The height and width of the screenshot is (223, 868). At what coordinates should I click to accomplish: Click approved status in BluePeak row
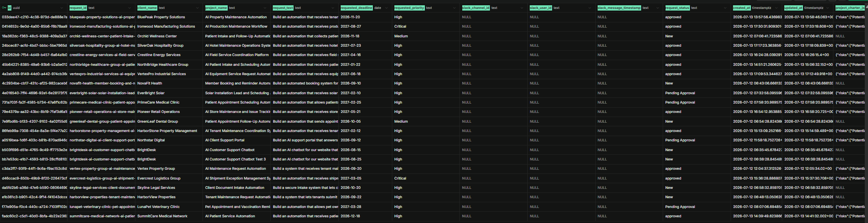tap(697, 17)
